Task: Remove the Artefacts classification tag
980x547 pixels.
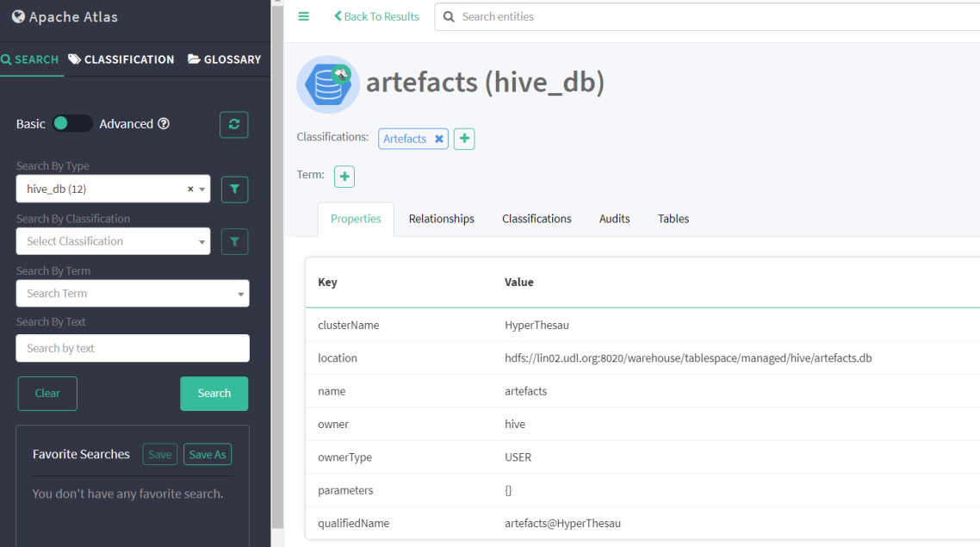Action: point(439,139)
